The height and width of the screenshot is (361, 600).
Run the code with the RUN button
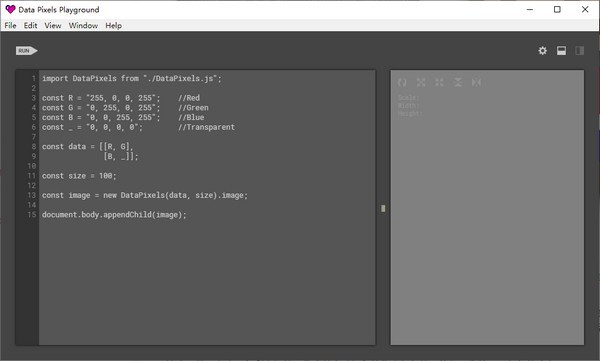click(x=26, y=51)
